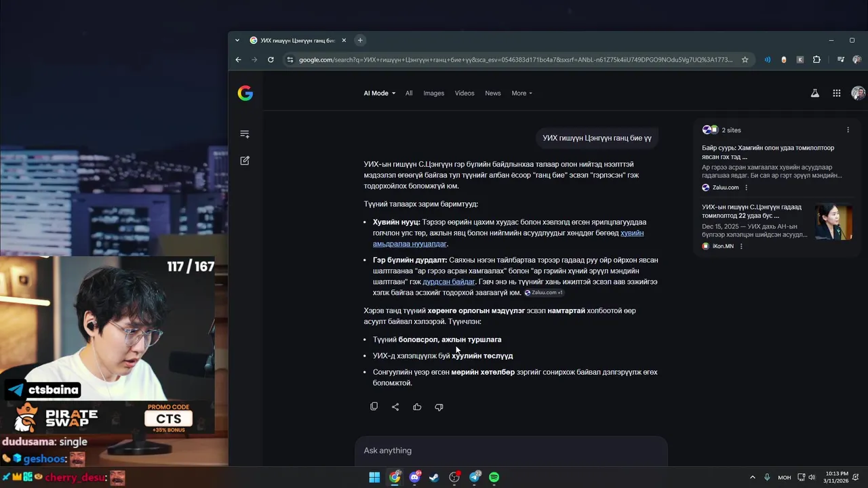Click the боловсрол, ажлын туршлага suggestion text
The height and width of the screenshot is (488, 868).
coord(450,340)
